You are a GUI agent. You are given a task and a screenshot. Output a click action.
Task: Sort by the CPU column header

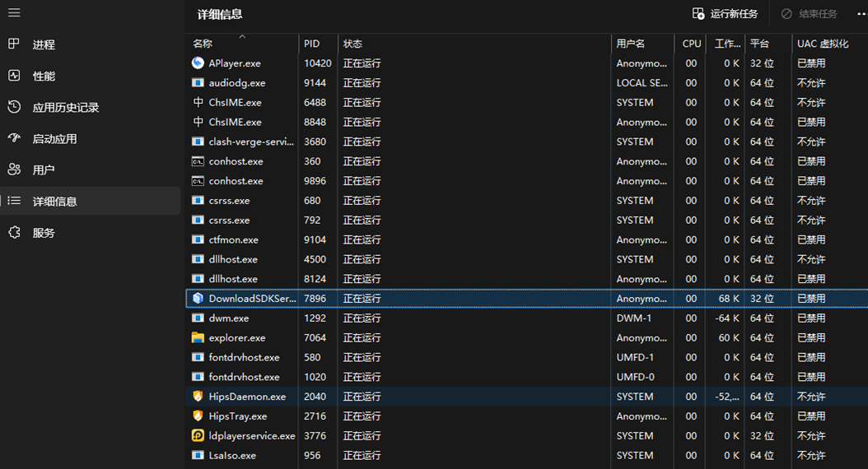click(x=692, y=44)
